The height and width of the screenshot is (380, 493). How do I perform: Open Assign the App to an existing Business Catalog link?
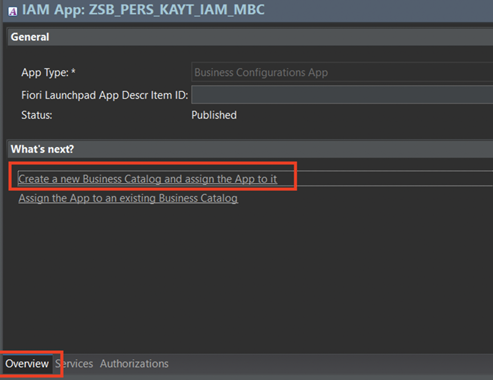pyautogui.click(x=128, y=198)
